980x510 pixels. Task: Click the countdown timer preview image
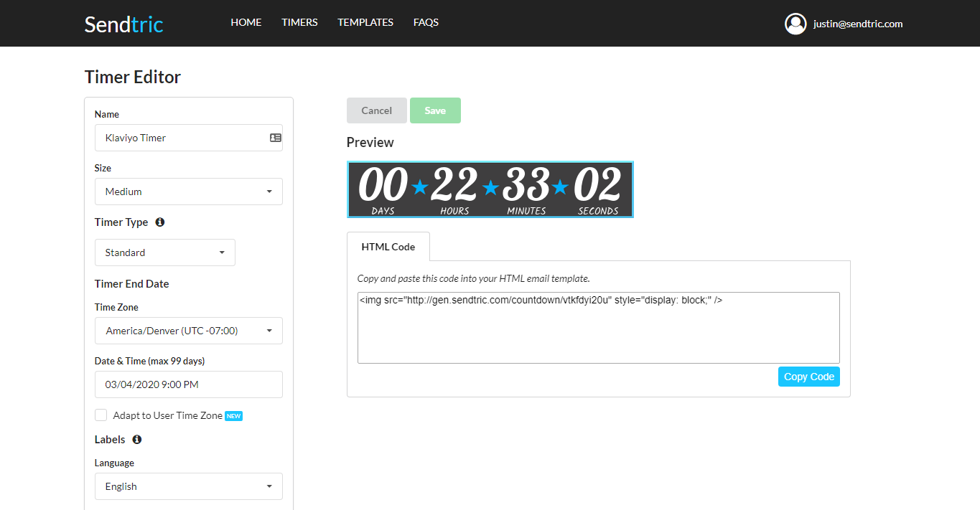click(490, 189)
